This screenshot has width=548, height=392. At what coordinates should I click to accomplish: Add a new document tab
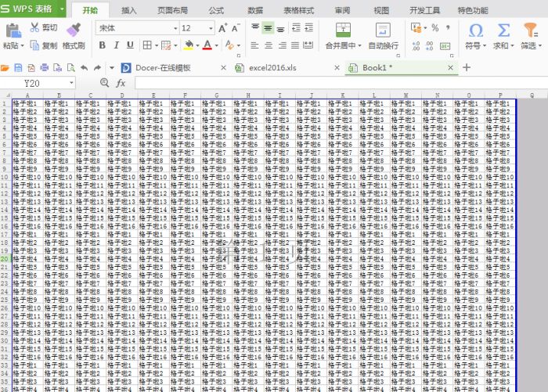tap(467, 67)
